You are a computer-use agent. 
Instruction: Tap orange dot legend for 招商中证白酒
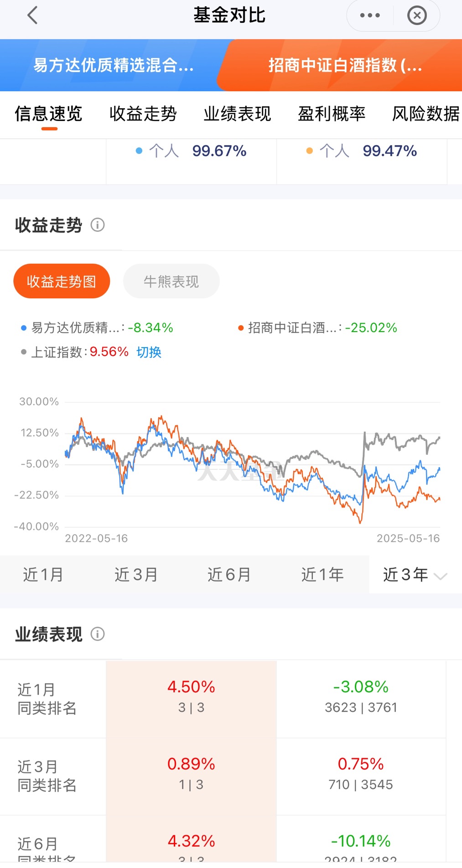pyautogui.click(x=241, y=328)
